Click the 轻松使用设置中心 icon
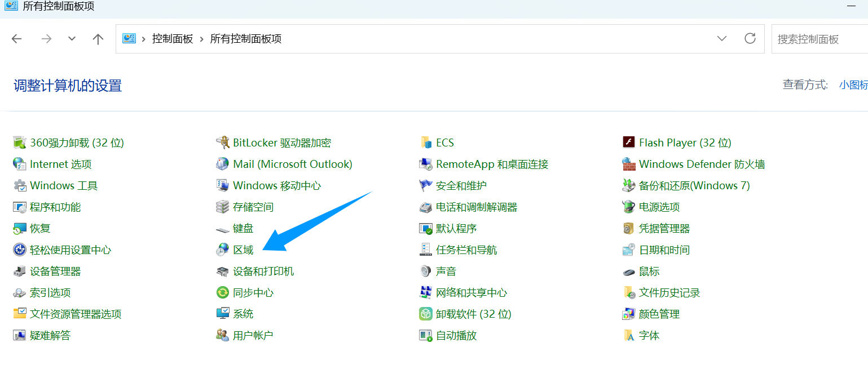868x365 pixels. (x=20, y=250)
